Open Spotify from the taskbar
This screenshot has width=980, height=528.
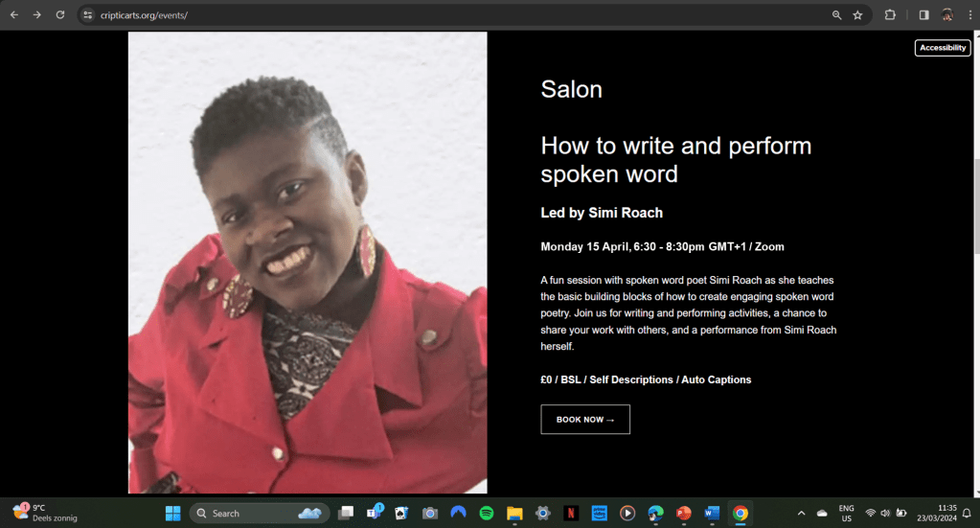[487, 513]
